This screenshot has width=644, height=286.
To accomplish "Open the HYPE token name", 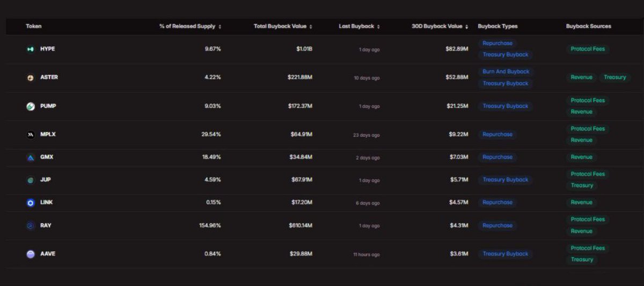I will (47, 49).
